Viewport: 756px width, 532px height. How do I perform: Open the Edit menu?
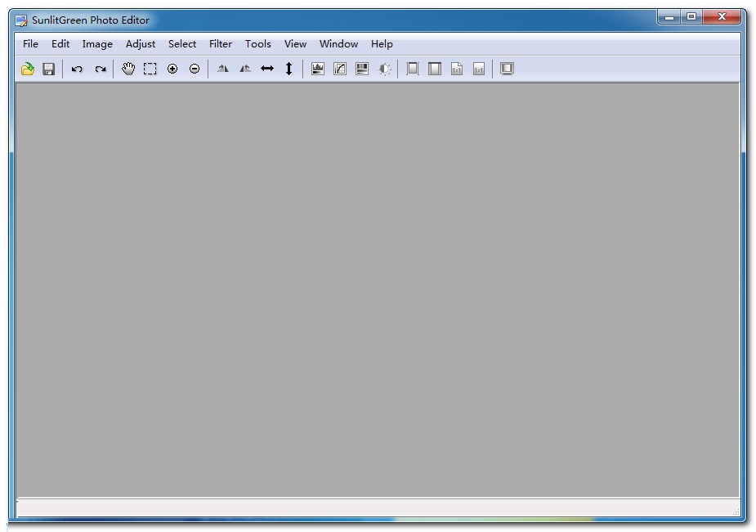(x=60, y=44)
